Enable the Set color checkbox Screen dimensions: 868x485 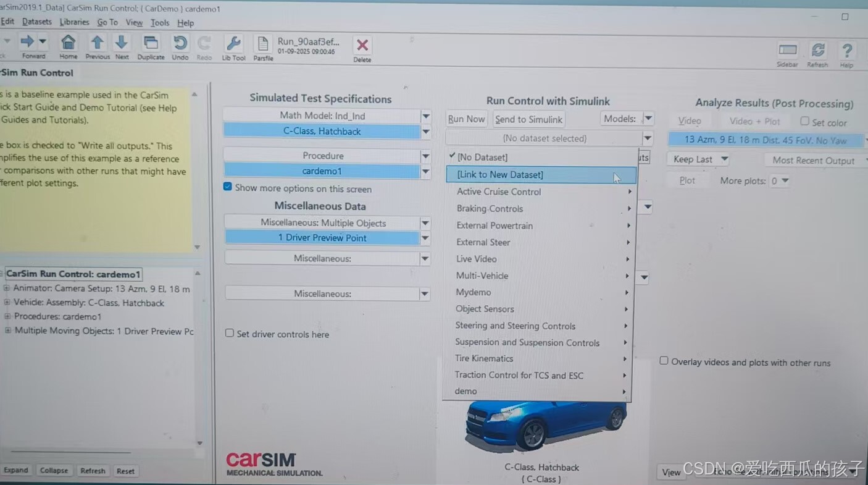[x=805, y=121]
